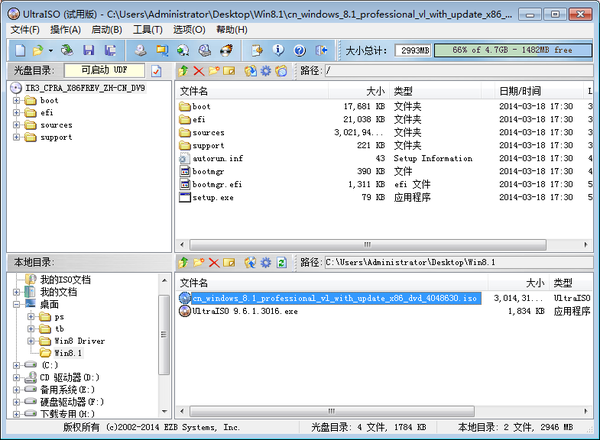Click the Open file toolbar icon
Image resolution: width=600 pixels, height=440 pixels.
pyautogui.click(x=38, y=50)
